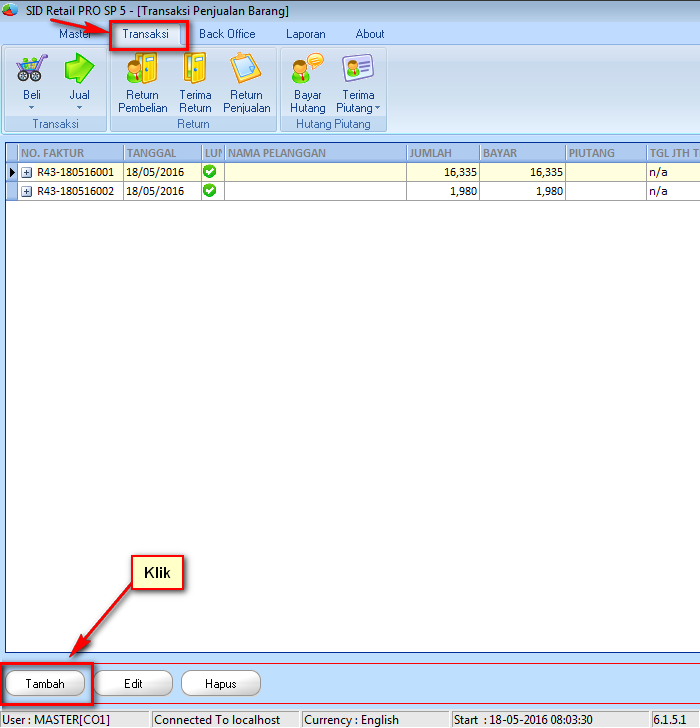
Task: Click green check for invoice R43-180516001
Action: 210,172
